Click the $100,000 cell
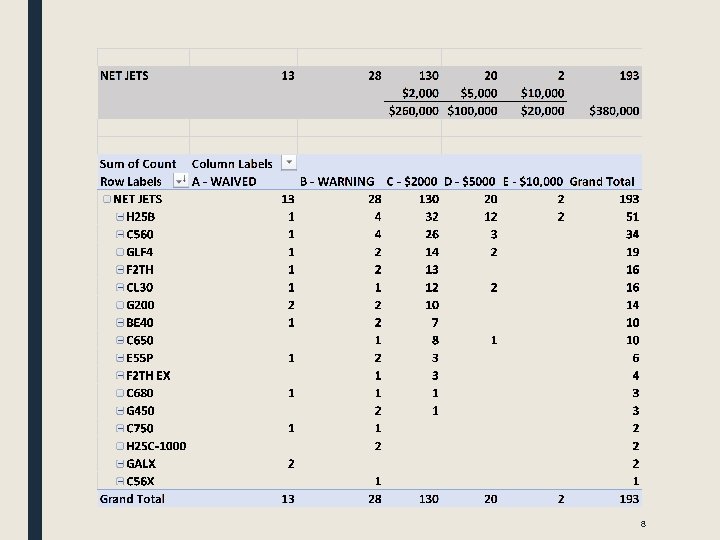 [x=472, y=111]
